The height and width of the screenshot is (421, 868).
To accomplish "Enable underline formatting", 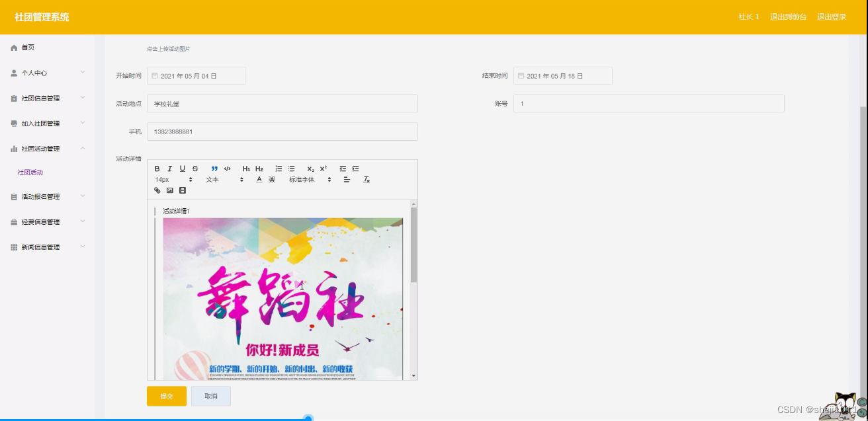I will [x=183, y=168].
